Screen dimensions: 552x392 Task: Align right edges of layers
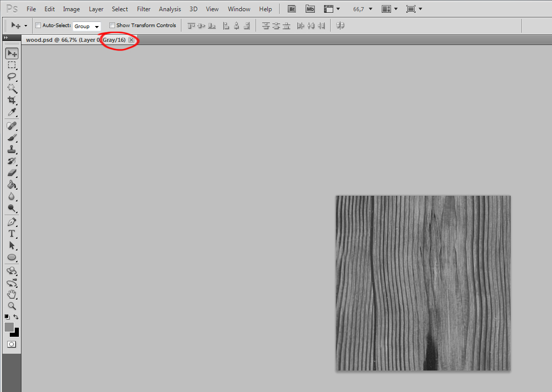247,26
